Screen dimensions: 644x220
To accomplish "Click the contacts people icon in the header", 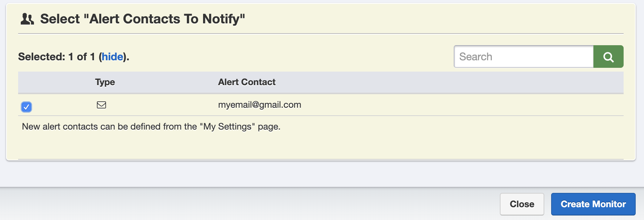I will point(27,19).
